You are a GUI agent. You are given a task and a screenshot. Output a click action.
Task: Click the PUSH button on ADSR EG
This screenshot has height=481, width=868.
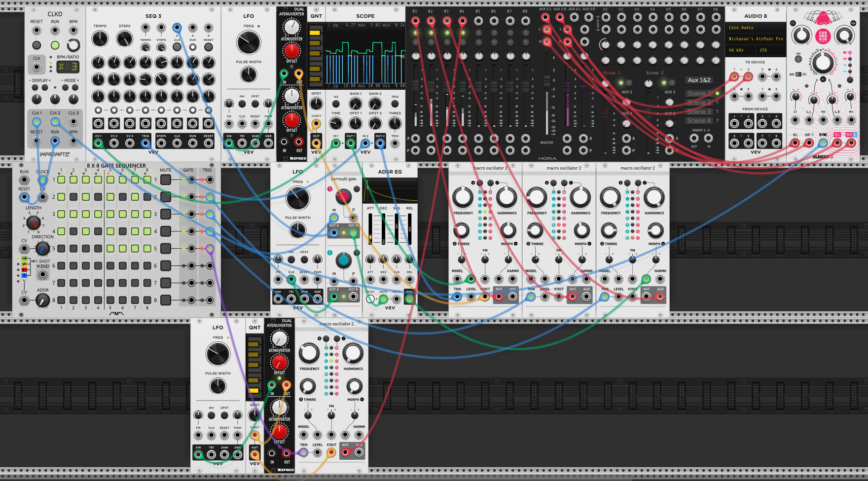370,298
